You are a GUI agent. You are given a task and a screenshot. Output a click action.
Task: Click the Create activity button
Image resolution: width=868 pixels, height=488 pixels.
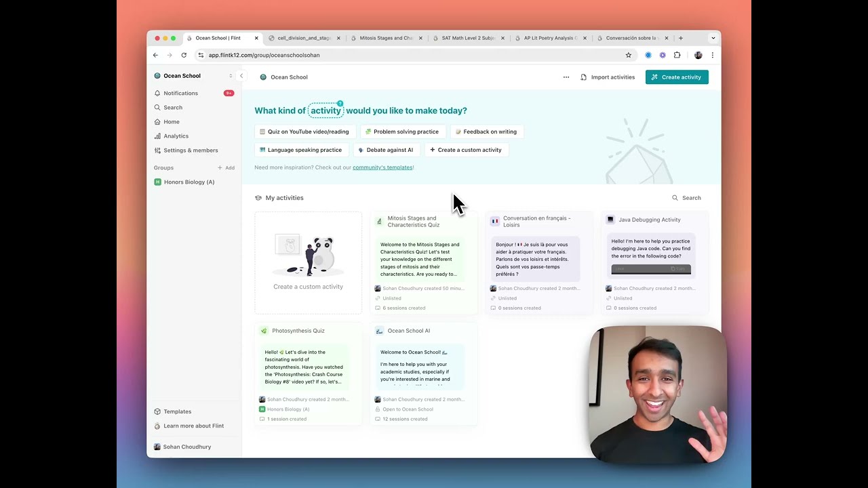(x=677, y=77)
